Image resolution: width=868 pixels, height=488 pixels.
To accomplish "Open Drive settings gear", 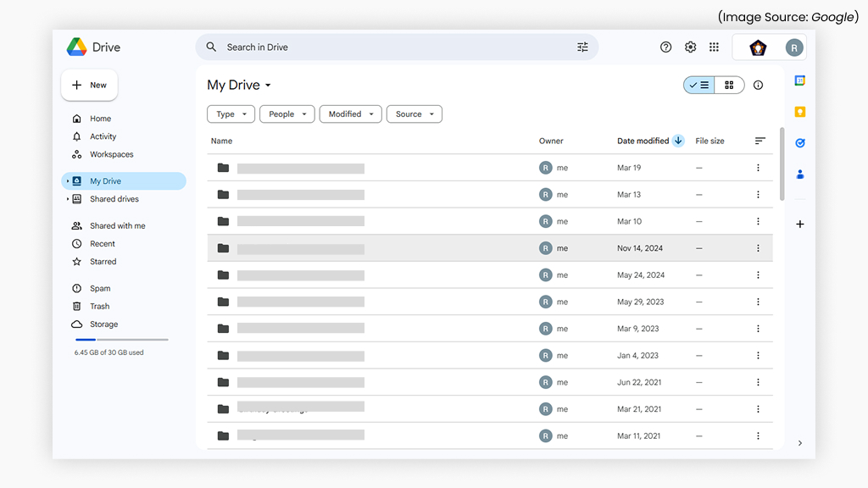I will coord(690,47).
